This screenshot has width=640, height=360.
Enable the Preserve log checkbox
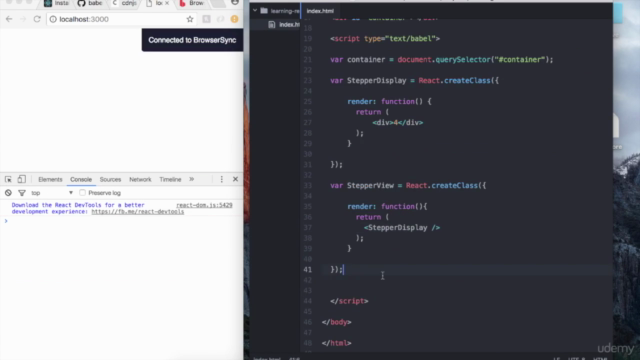pos(82,193)
